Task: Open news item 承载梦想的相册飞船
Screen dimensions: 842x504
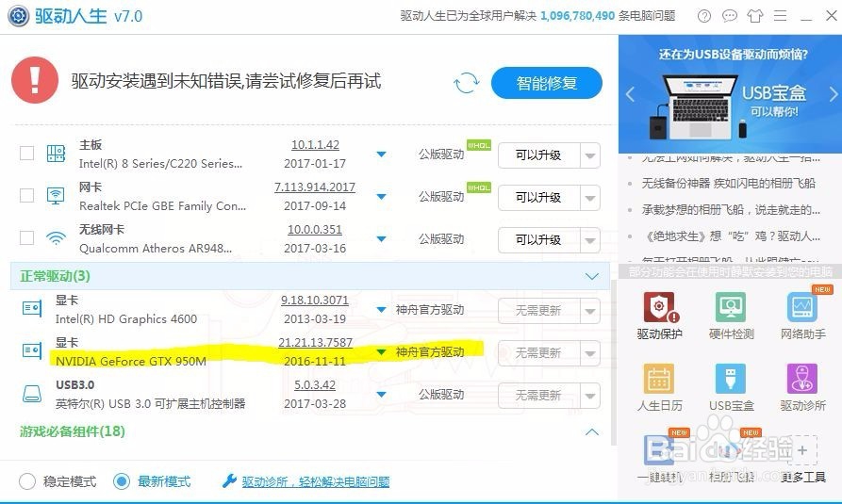Action: click(x=731, y=210)
